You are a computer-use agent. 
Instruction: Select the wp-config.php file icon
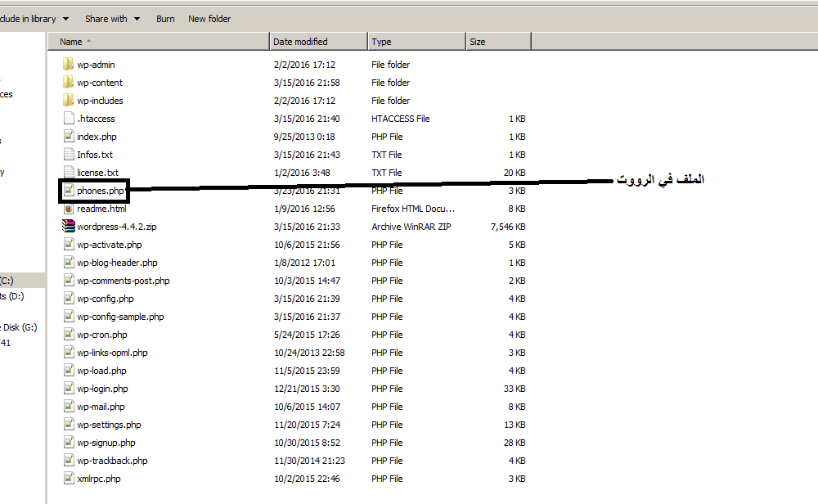click(69, 299)
